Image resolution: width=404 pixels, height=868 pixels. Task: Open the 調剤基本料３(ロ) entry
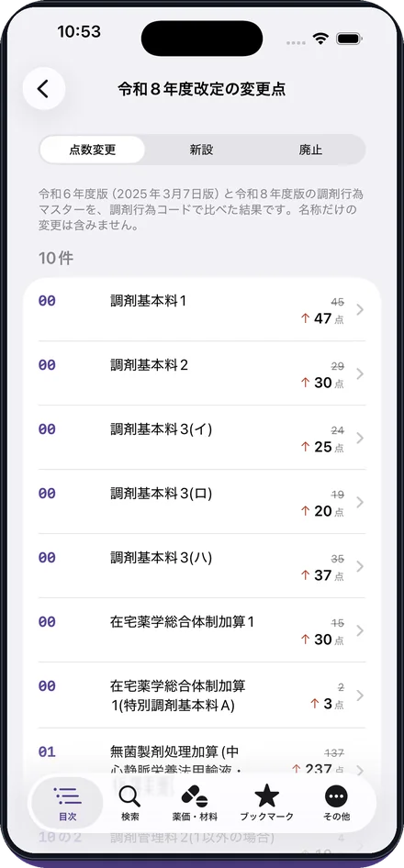pyautogui.click(x=202, y=502)
